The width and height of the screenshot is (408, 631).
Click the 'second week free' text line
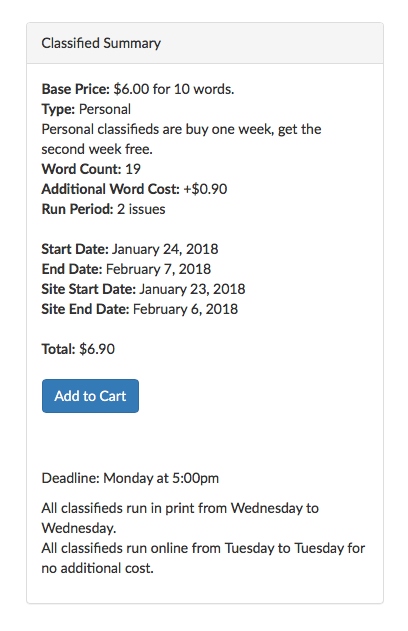97,149
